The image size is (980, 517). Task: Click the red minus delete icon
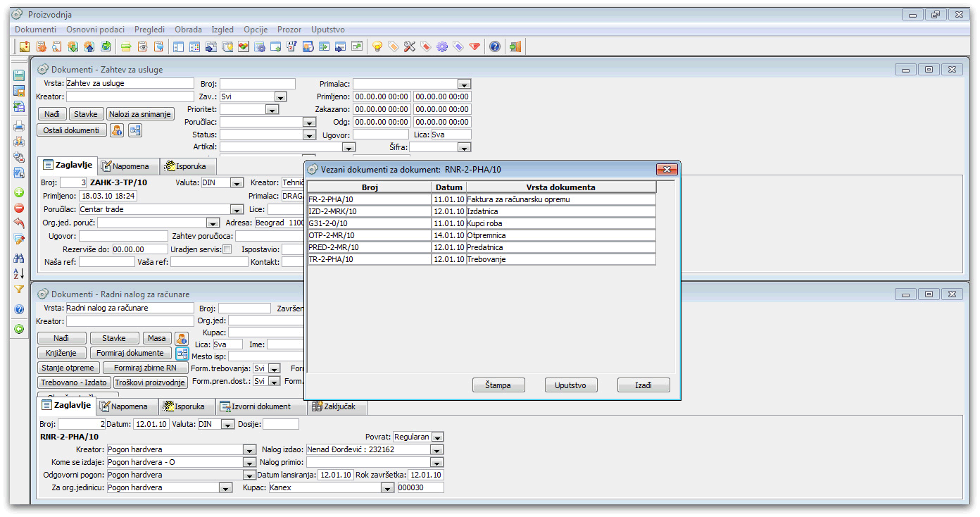(x=19, y=208)
